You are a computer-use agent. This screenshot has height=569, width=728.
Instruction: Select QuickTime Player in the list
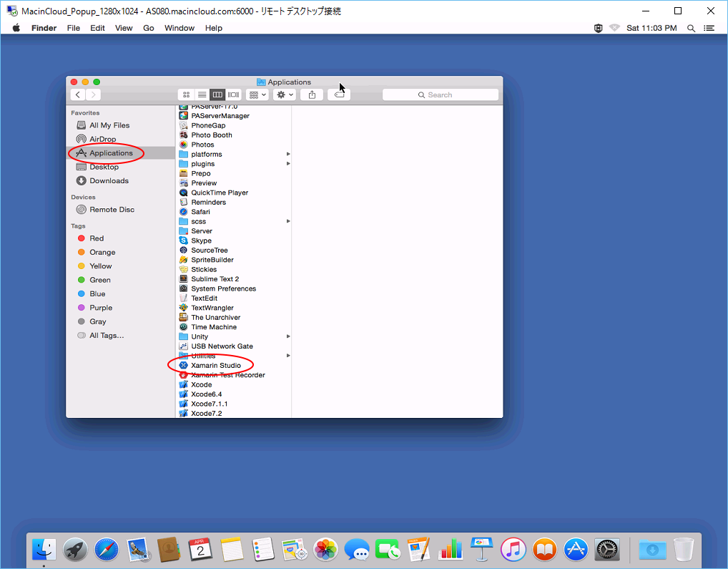point(214,193)
